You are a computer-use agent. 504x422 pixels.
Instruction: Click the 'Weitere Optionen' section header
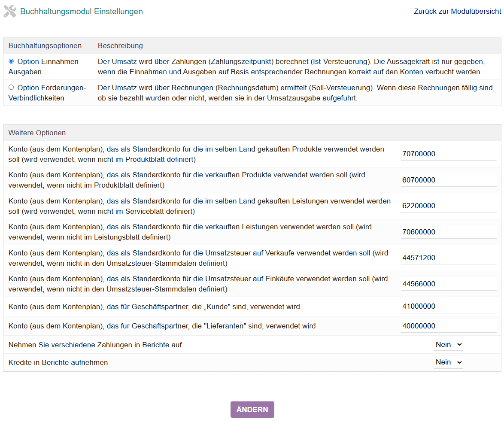pyautogui.click(x=37, y=133)
